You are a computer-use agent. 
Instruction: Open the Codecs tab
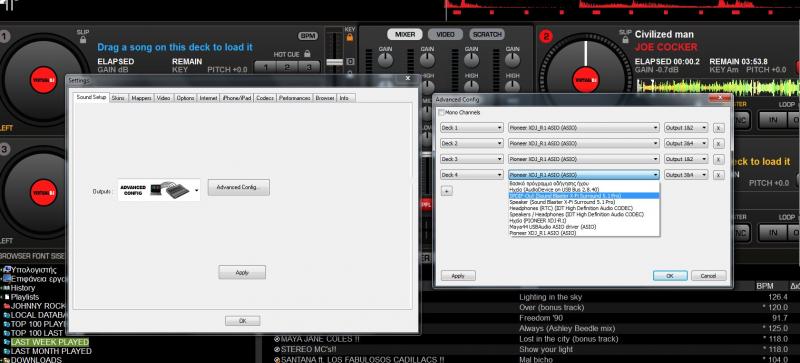click(x=265, y=98)
